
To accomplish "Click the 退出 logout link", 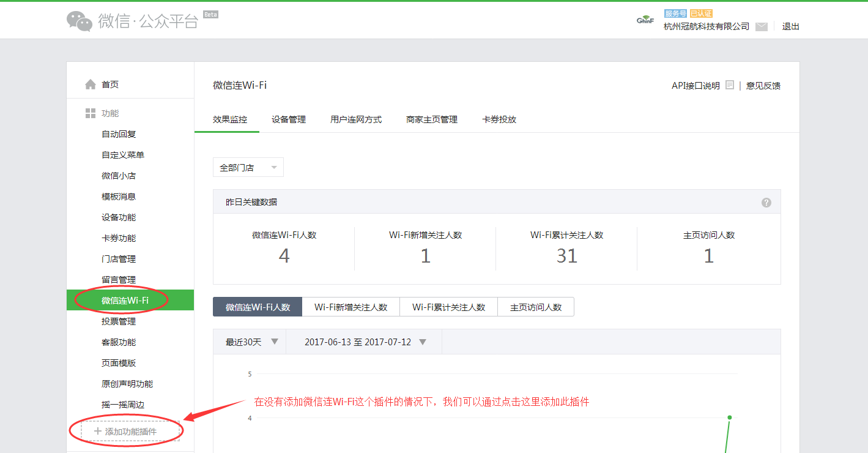I will [x=790, y=26].
